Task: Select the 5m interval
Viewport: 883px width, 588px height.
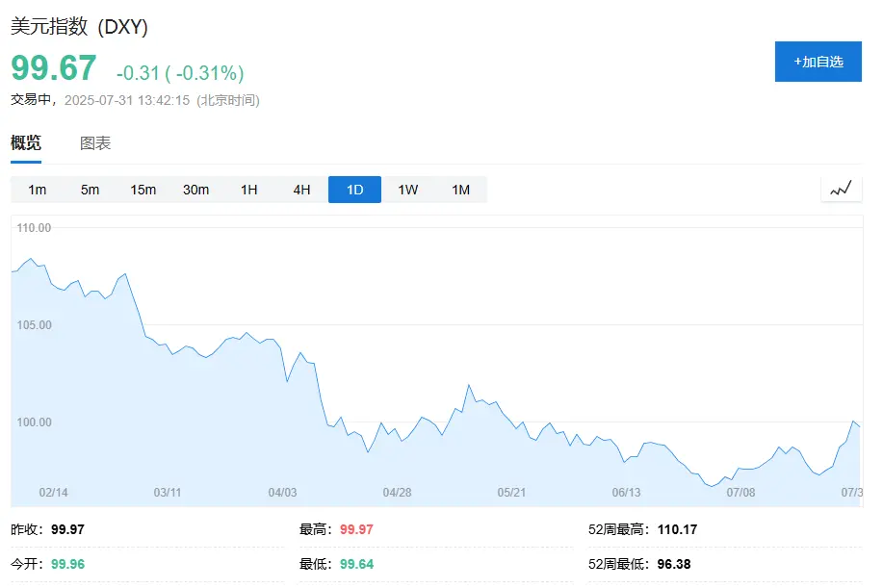Action: click(x=91, y=190)
